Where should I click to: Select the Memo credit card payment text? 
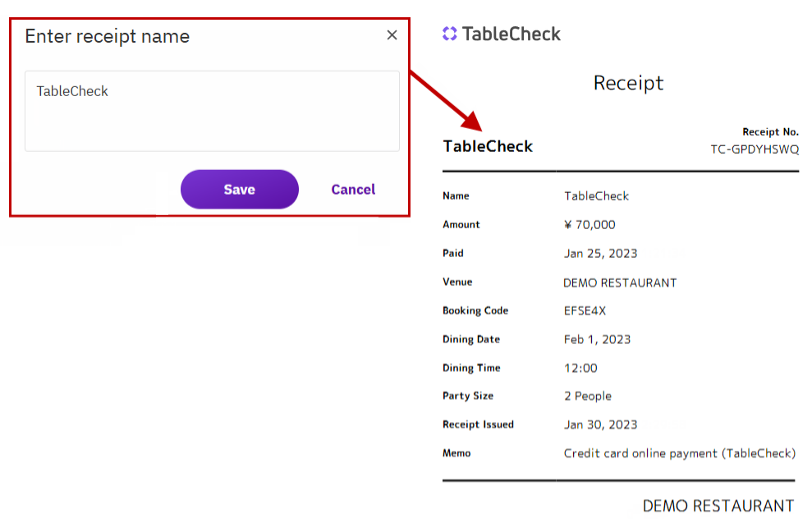[x=679, y=453]
